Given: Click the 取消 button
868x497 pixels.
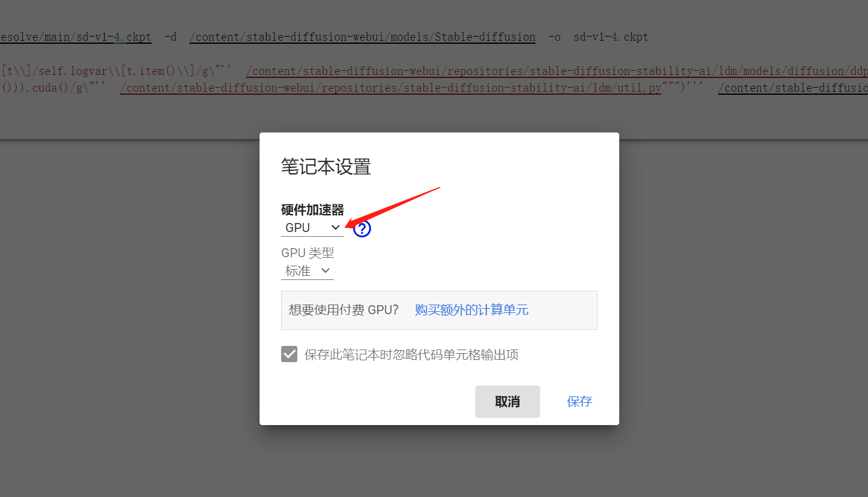Looking at the screenshot, I should click(508, 402).
